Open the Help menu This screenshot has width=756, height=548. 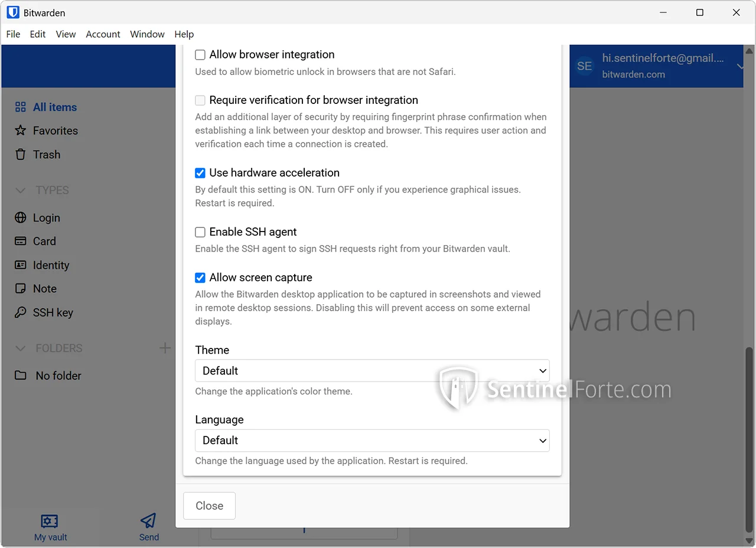[184, 34]
